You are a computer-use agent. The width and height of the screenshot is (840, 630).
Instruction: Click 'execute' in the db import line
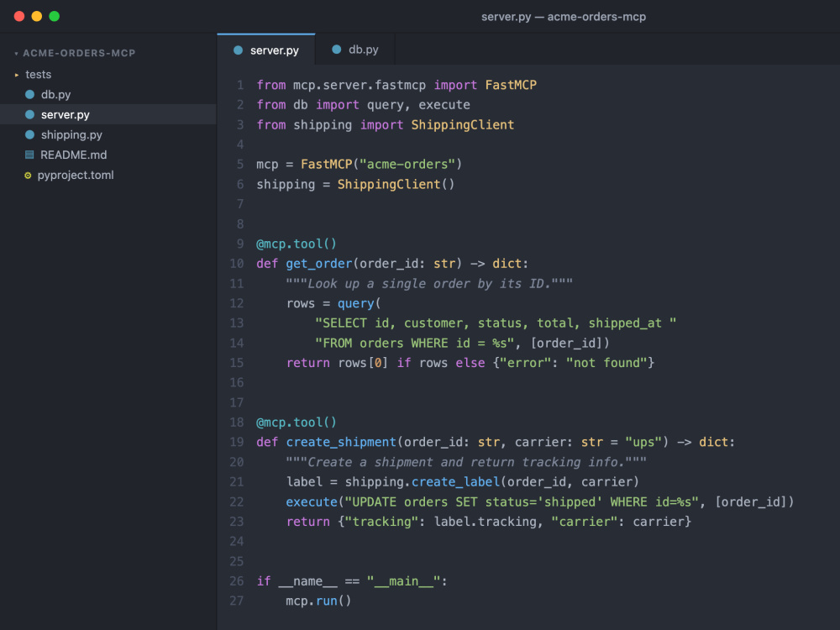point(444,105)
